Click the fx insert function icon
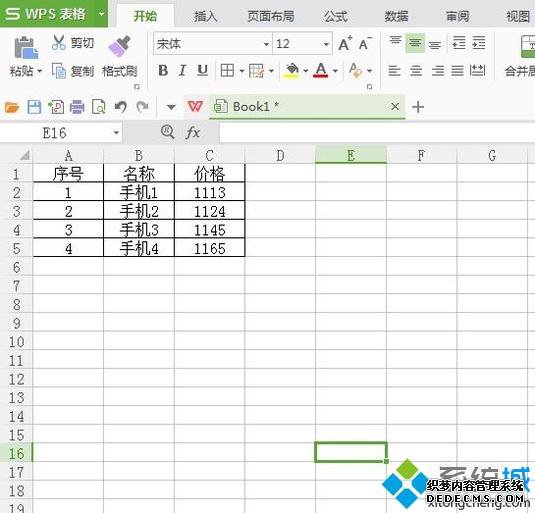 (193, 132)
